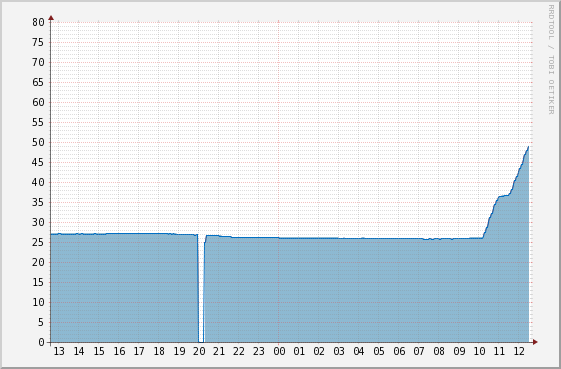
Task: Click the red arrow at the top of the y-axis
Action: [51, 18]
